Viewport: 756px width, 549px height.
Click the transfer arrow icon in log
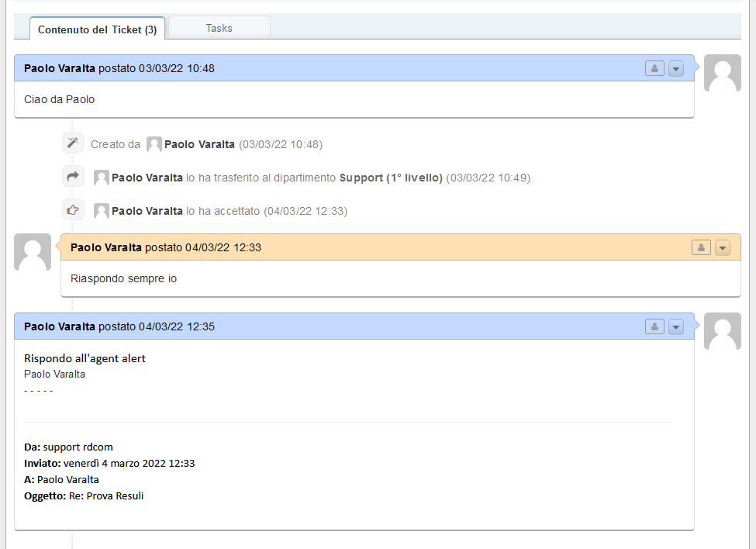pyautogui.click(x=72, y=177)
